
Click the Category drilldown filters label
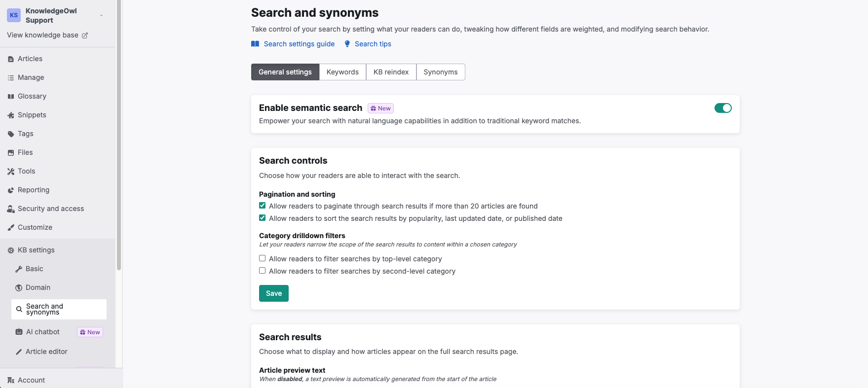coord(302,236)
